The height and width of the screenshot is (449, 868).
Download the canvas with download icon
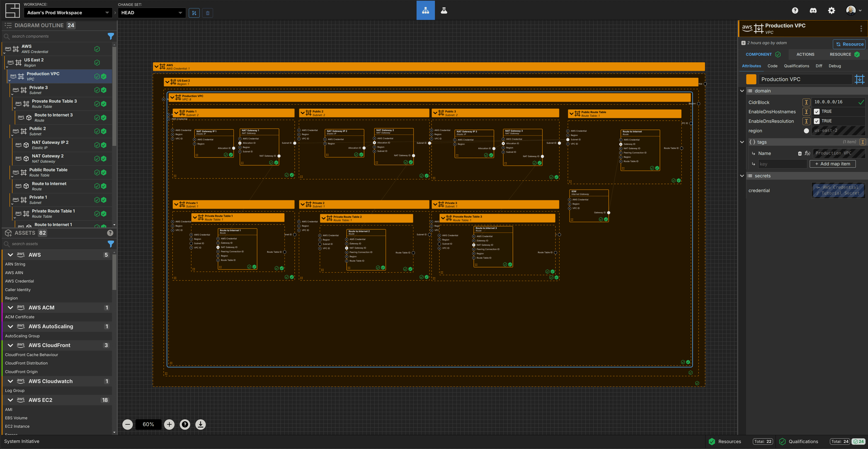[x=201, y=424]
